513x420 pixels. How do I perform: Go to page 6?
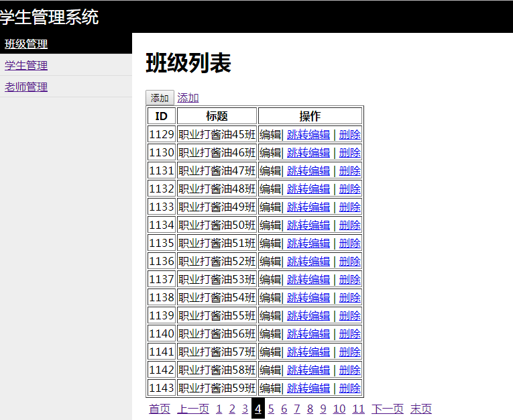tap(284, 409)
